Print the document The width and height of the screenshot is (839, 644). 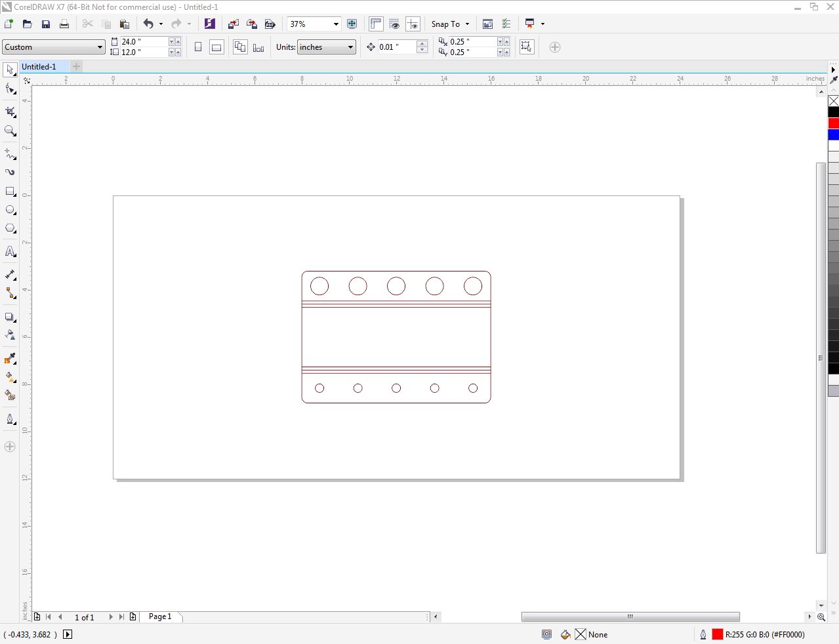click(x=64, y=24)
